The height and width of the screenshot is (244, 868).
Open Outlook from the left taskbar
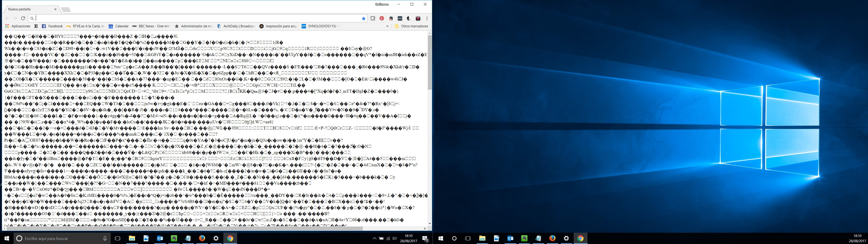click(x=160, y=238)
